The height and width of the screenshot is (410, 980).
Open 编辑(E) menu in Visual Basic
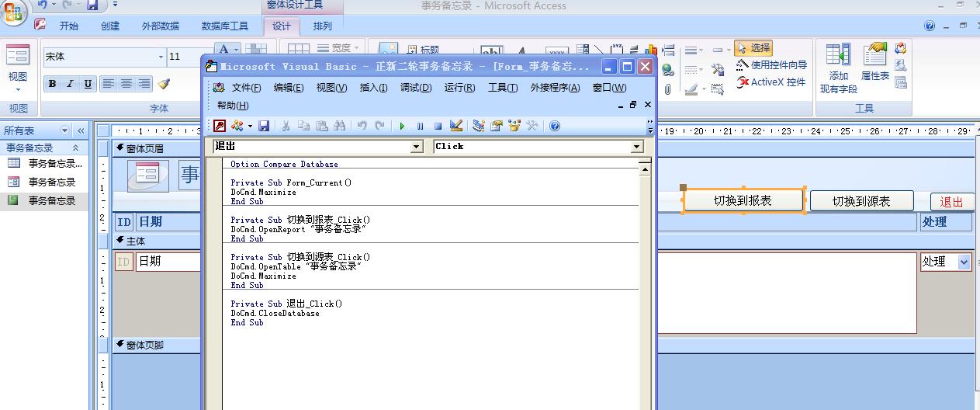[x=289, y=88]
